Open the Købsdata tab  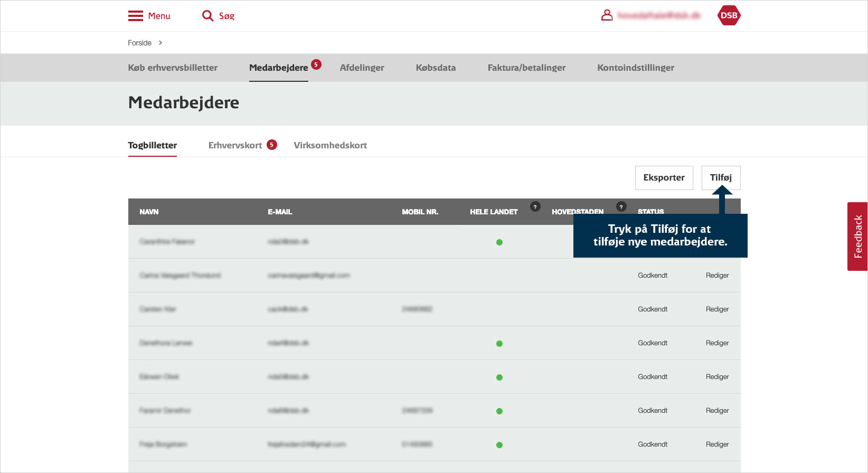point(436,68)
